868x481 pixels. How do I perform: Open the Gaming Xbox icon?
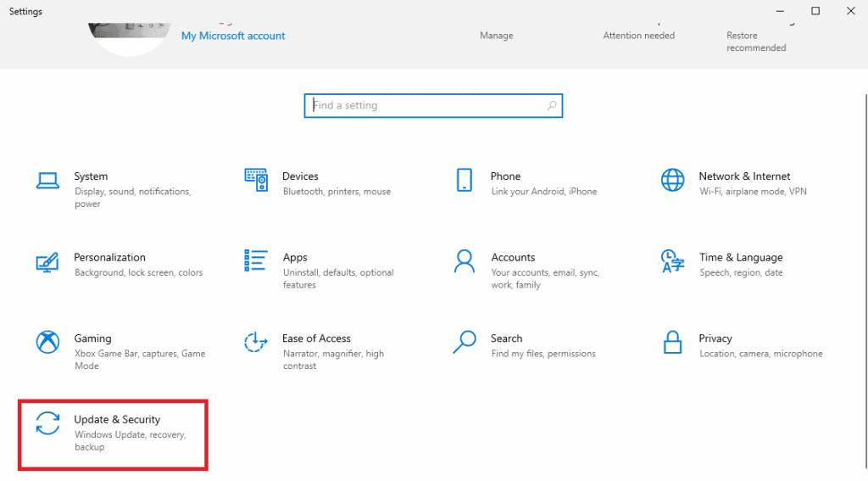pos(47,343)
